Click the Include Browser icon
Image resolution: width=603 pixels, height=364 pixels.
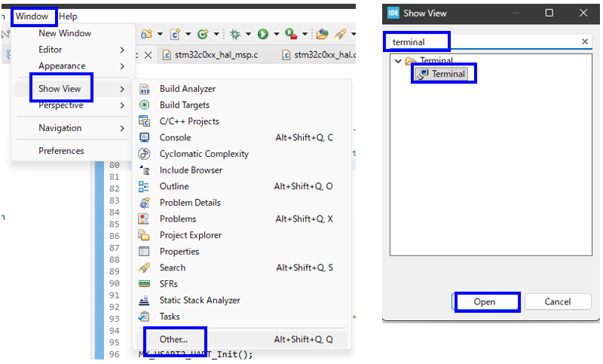145,170
